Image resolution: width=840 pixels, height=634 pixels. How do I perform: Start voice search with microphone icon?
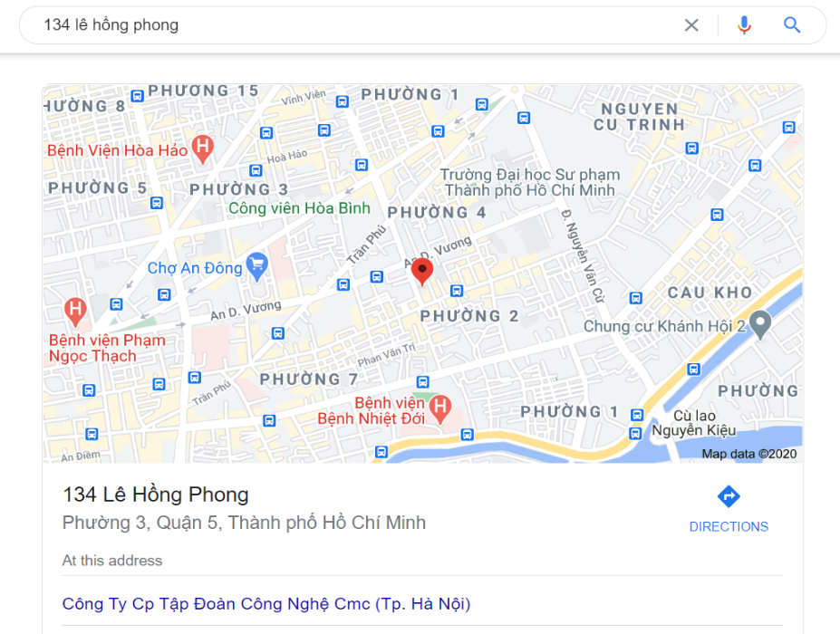pos(744,25)
